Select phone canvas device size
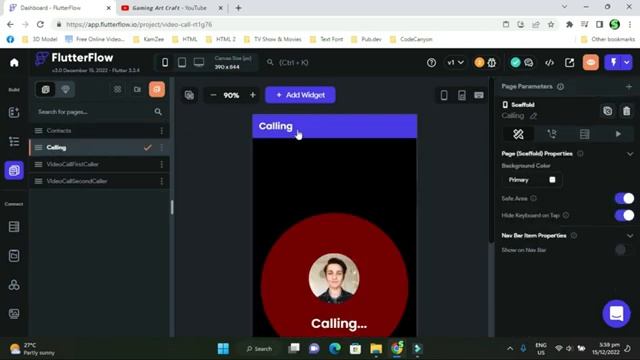The width and height of the screenshot is (640, 360). click(x=165, y=62)
